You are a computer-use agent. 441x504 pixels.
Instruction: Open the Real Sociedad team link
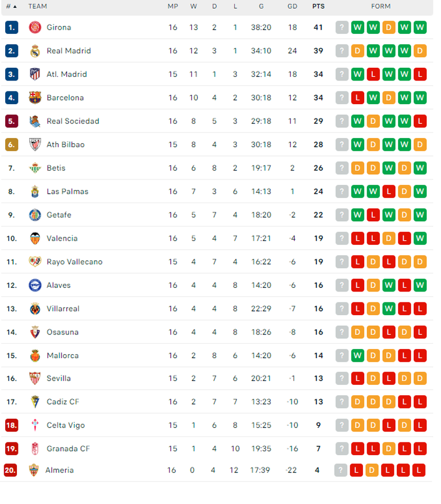[73, 121]
